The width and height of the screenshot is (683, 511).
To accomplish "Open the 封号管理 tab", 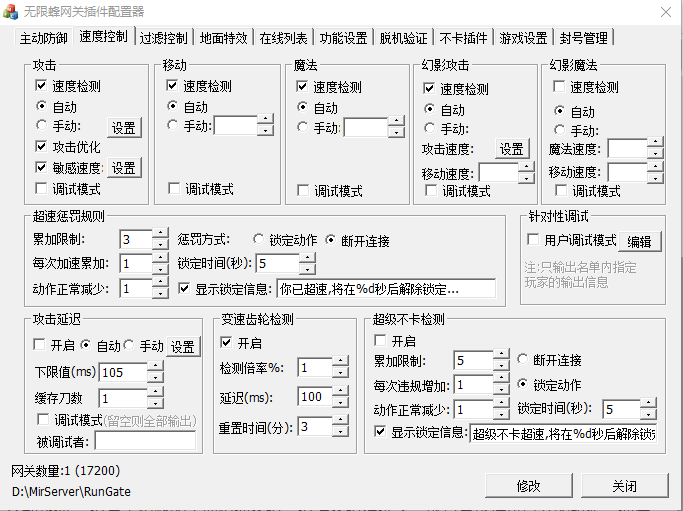I will (x=583, y=38).
